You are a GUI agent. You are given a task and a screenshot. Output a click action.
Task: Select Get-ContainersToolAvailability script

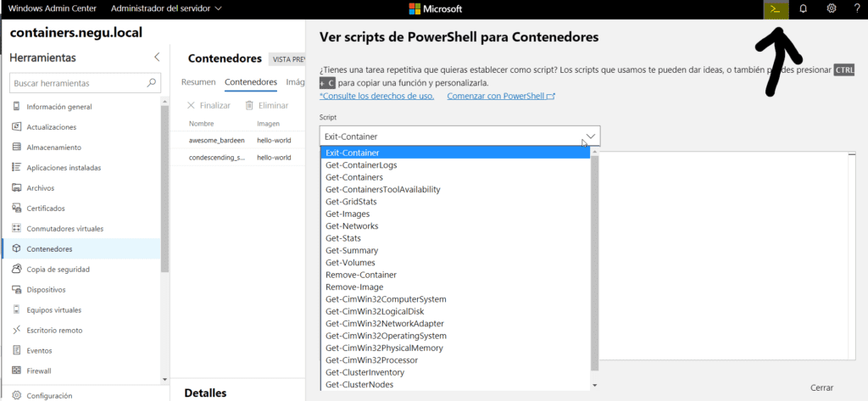click(455, 189)
